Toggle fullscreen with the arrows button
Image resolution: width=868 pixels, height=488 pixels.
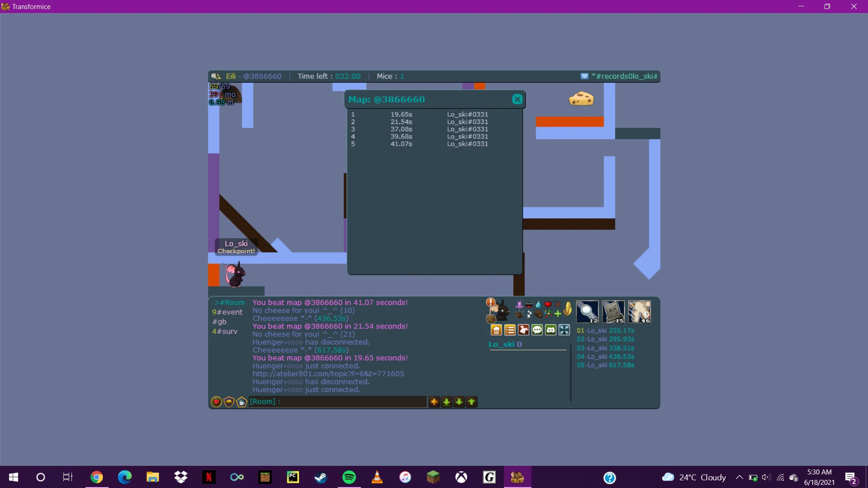click(x=564, y=330)
